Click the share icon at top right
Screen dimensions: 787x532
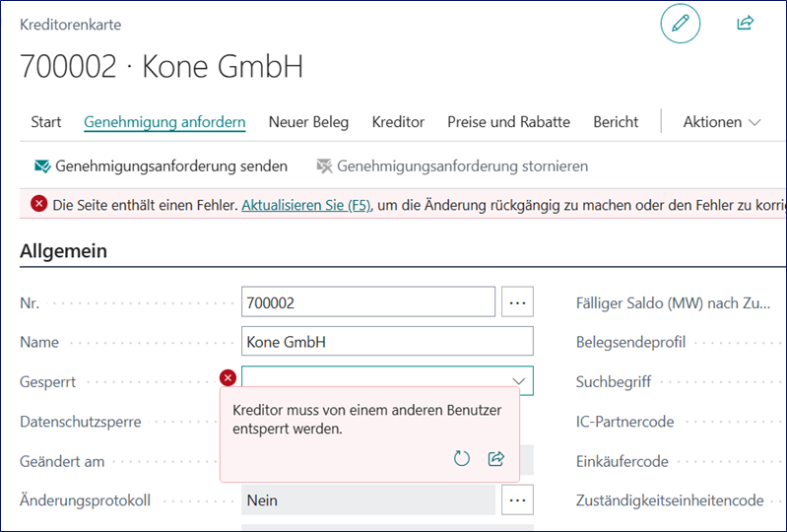[745, 24]
